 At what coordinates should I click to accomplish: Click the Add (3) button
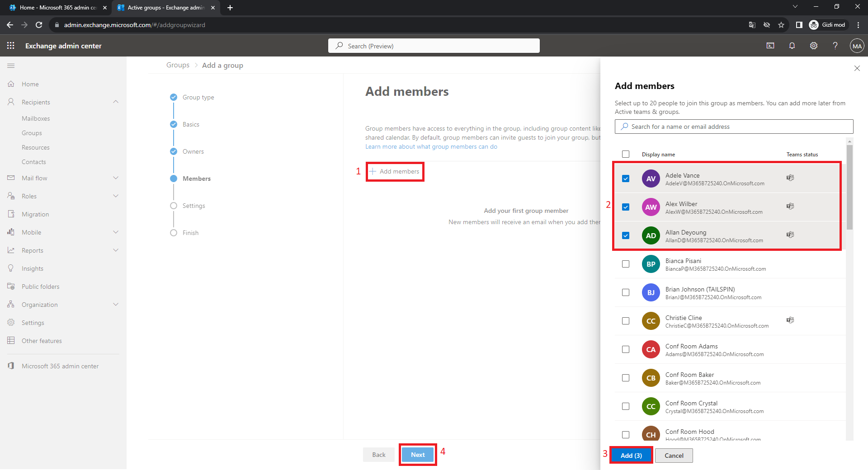coord(631,456)
